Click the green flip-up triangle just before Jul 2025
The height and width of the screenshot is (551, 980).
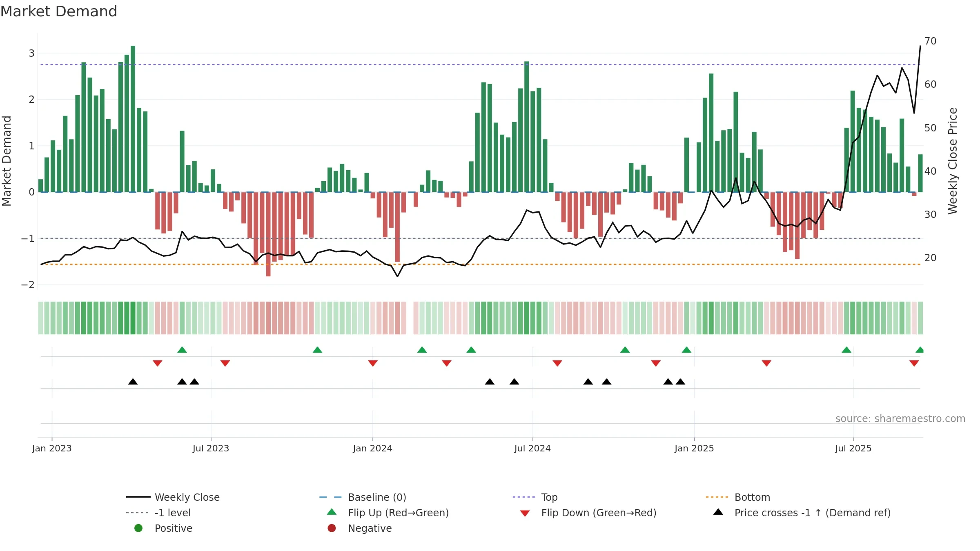pos(846,350)
